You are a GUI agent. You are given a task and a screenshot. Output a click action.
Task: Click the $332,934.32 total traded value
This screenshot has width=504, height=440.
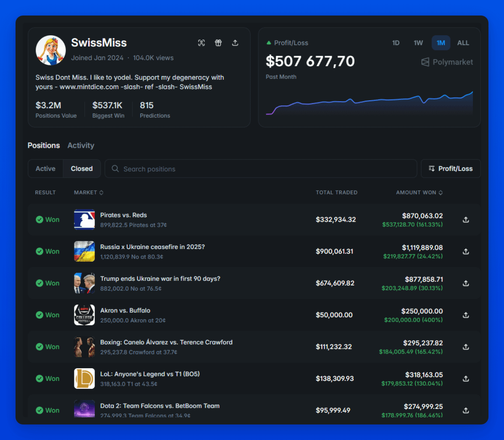[x=336, y=220]
